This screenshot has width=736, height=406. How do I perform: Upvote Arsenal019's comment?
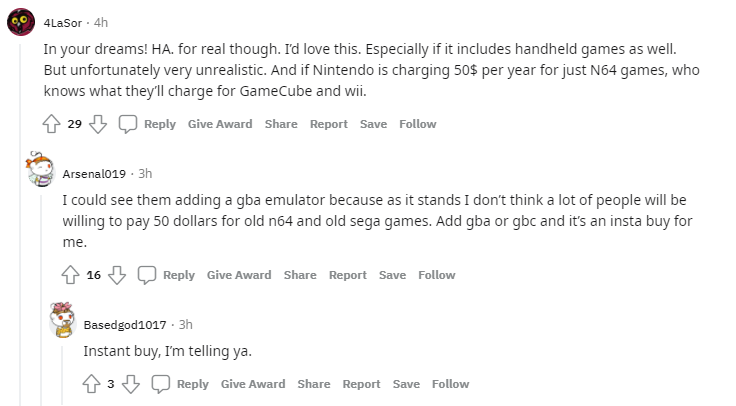pyautogui.click(x=71, y=275)
